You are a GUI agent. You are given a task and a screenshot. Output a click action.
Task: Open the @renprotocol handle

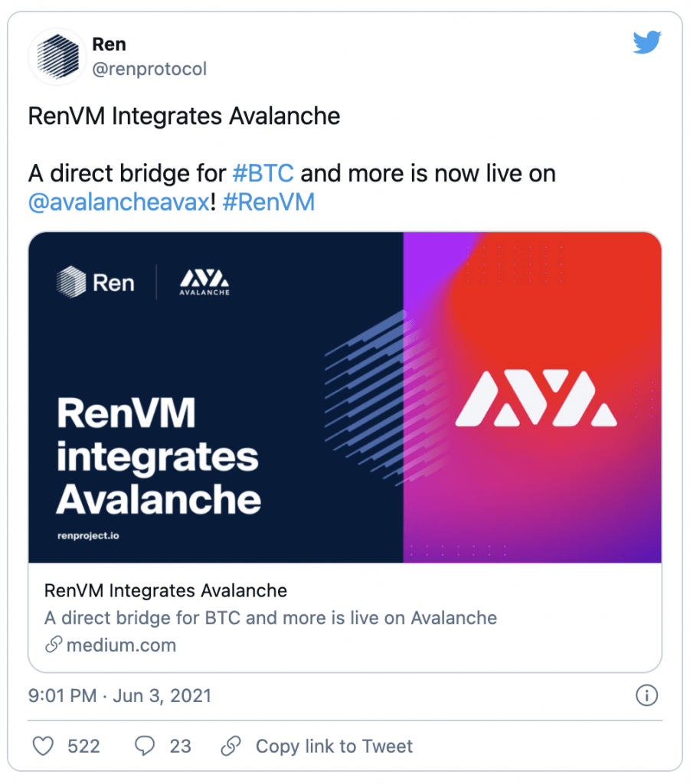pyautogui.click(x=149, y=69)
